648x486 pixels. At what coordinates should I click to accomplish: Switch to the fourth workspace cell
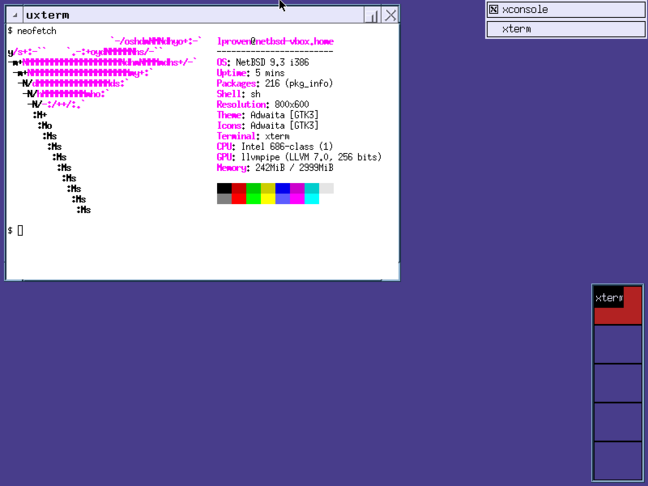tap(618, 422)
